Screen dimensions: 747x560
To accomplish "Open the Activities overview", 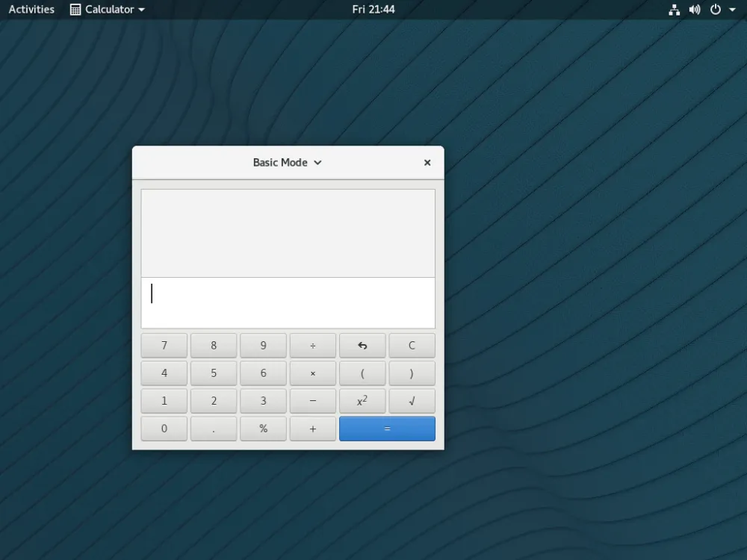I will (x=31, y=10).
